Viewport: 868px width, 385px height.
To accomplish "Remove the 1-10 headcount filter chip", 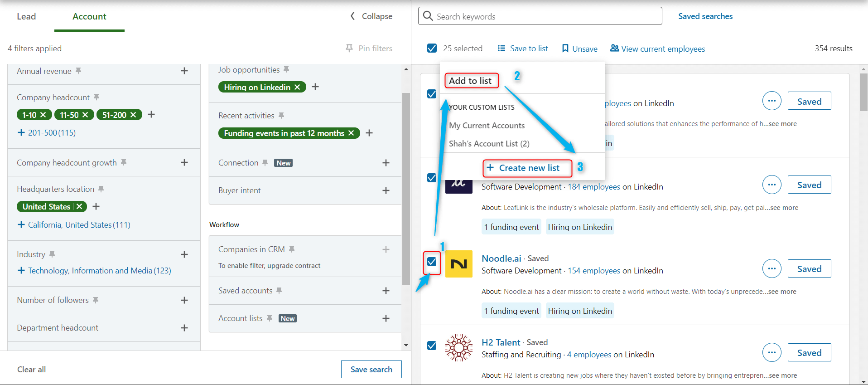I will [x=43, y=115].
